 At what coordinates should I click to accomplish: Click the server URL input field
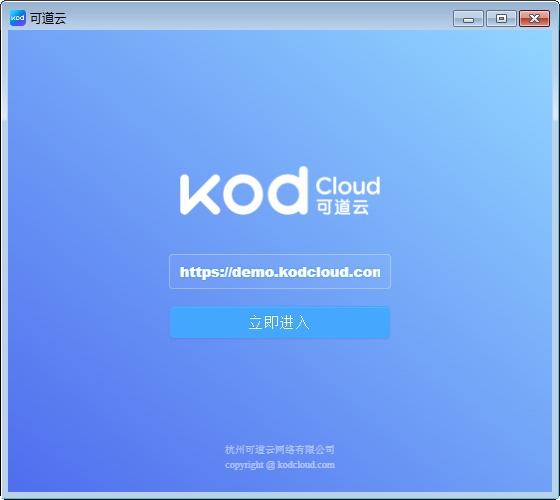click(280, 271)
